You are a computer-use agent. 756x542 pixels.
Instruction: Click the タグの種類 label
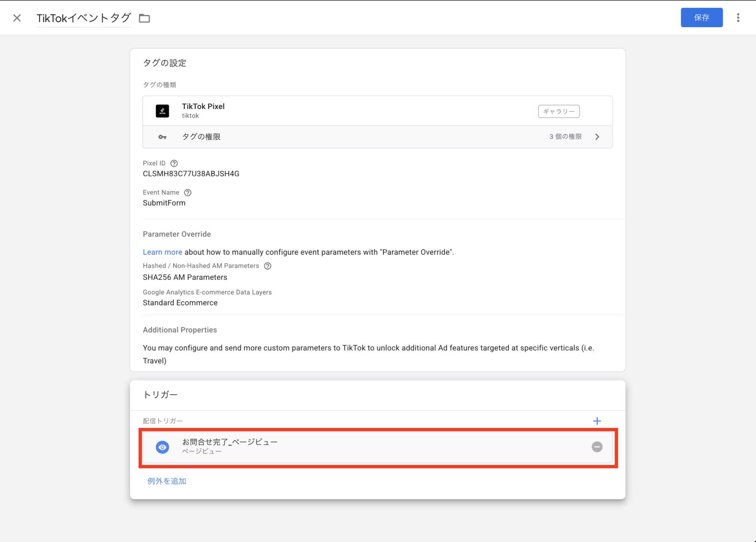(159, 85)
